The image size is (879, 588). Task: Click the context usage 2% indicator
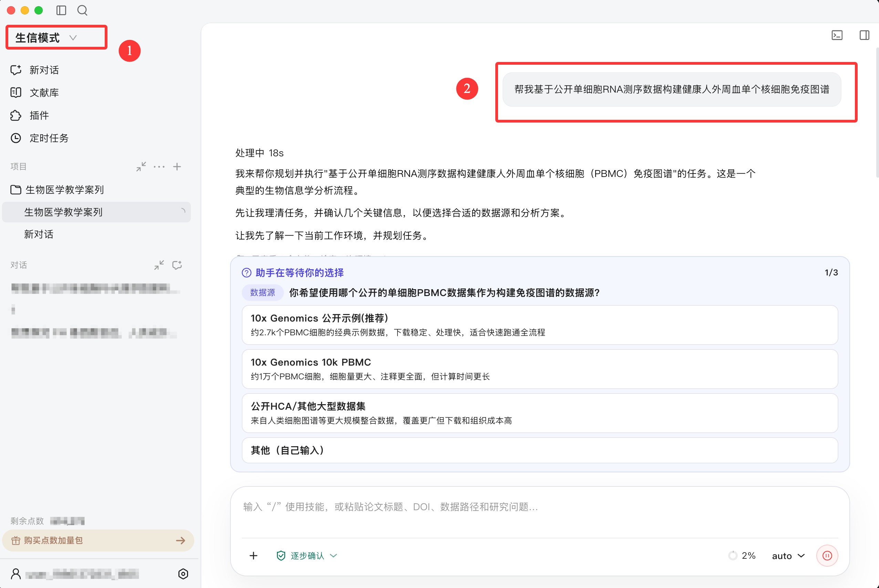coord(742,555)
